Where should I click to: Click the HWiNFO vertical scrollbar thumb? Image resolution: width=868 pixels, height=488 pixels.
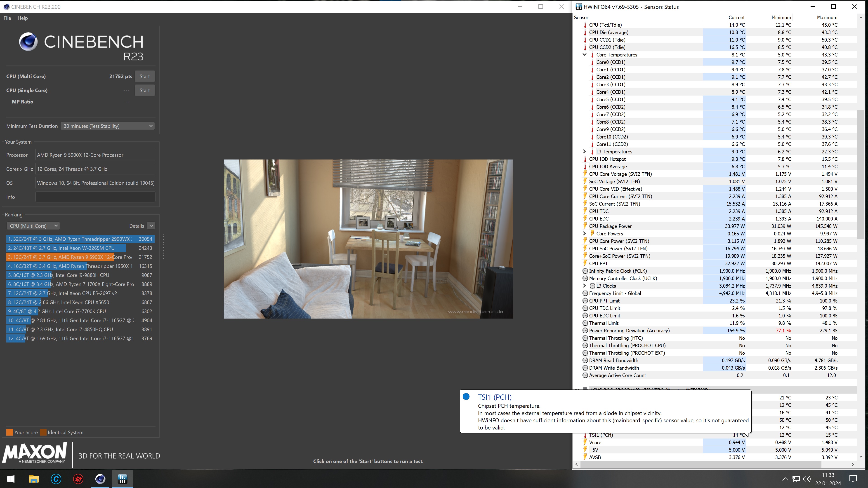[x=861, y=175]
